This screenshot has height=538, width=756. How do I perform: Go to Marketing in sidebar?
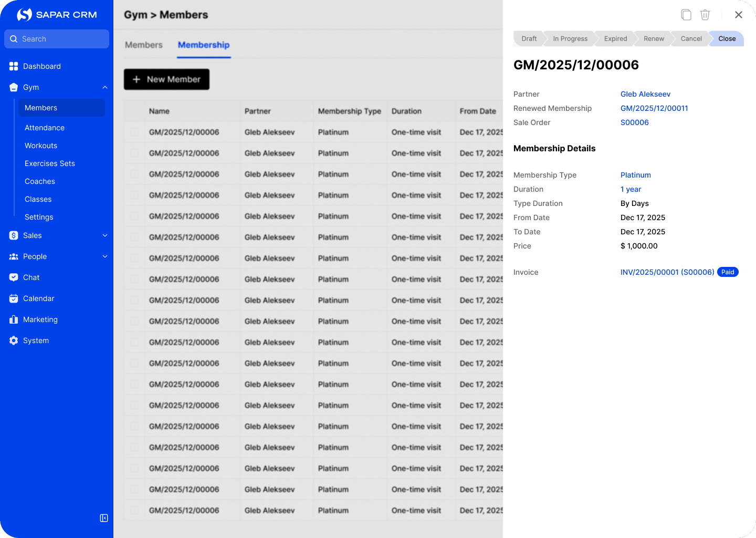(x=40, y=319)
